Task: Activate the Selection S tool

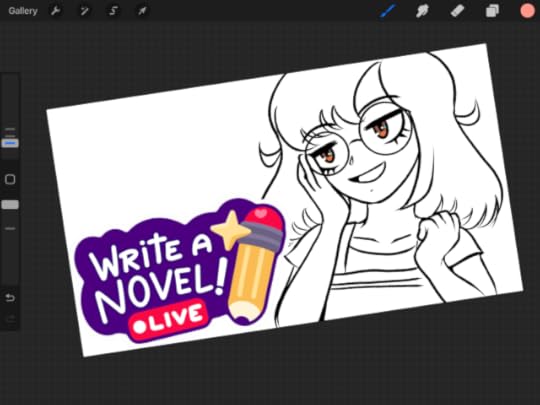Action: (113, 11)
